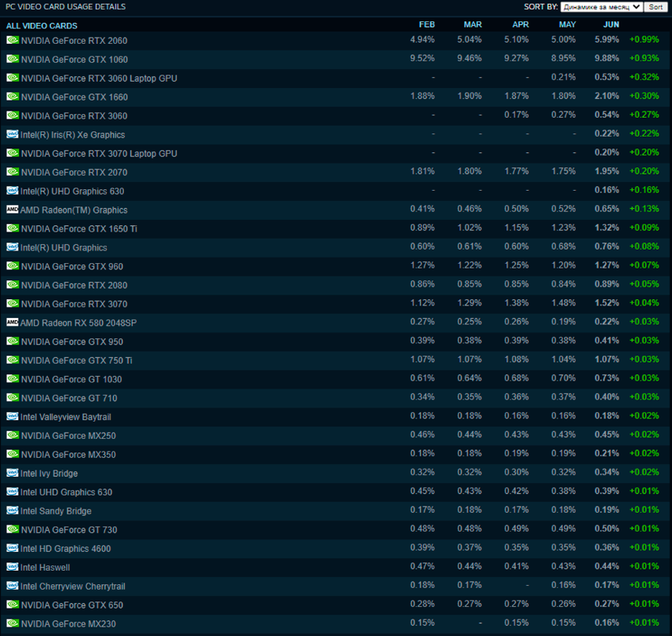The height and width of the screenshot is (636, 672).
Task: Click the APR column header
Action: (520, 25)
